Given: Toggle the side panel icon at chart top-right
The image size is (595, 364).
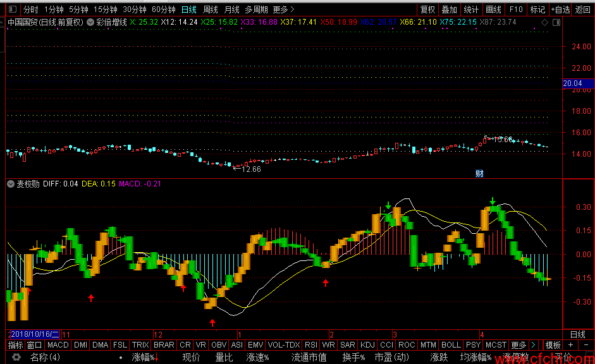Looking at the screenshot, I should click(x=556, y=22).
